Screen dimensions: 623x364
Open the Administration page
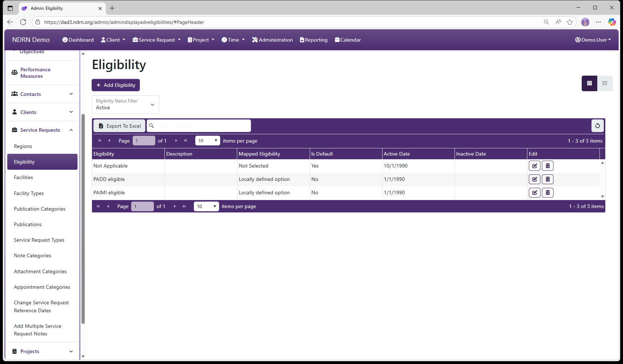coord(272,40)
